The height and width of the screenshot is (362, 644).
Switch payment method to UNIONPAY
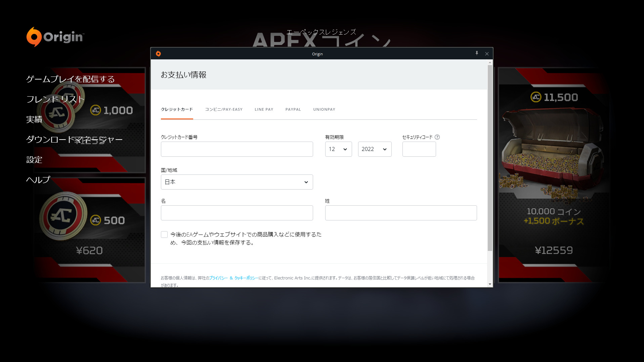coord(324,109)
